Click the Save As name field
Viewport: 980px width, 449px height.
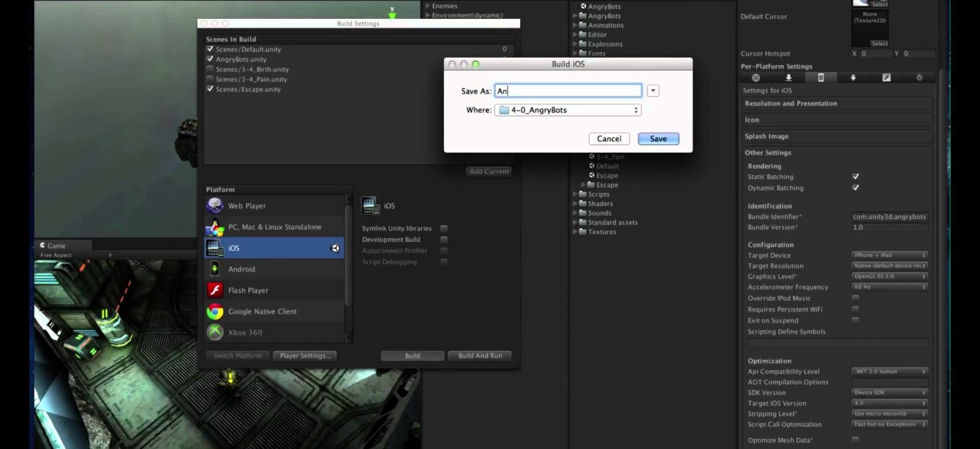coord(568,91)
